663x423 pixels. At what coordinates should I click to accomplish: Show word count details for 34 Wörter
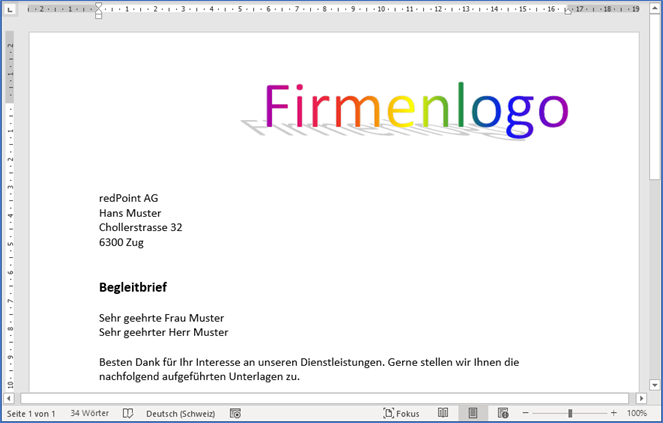(91, 413)
